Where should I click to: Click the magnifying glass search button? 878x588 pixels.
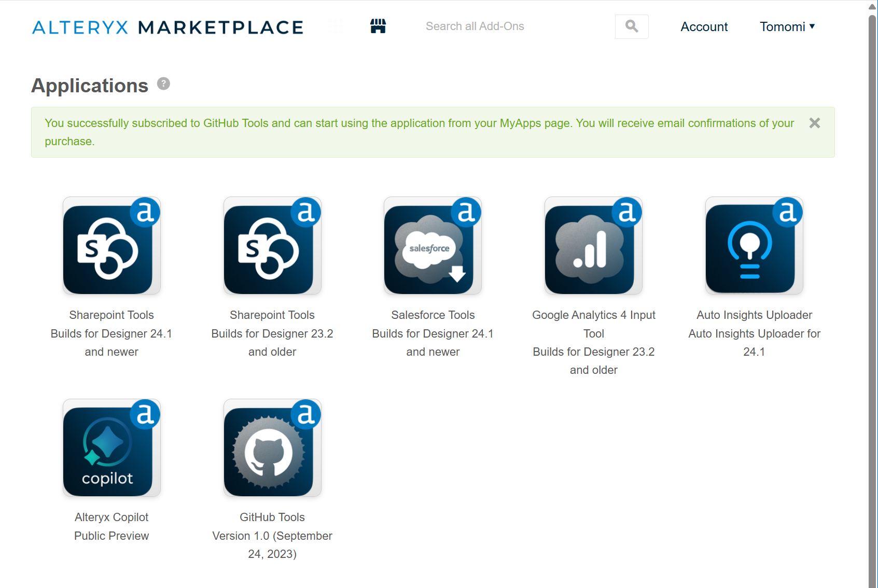pyautogui.click(x=631, y=26)
